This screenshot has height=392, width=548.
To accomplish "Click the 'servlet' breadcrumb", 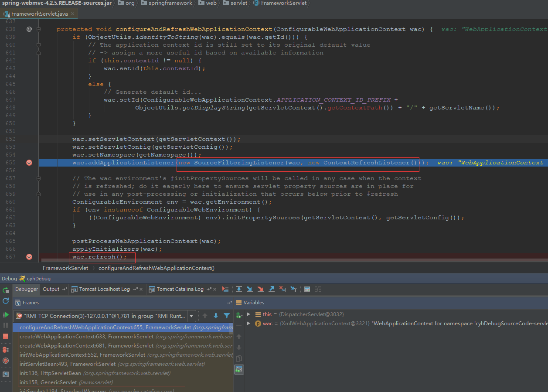I will [x=235, y=3].
